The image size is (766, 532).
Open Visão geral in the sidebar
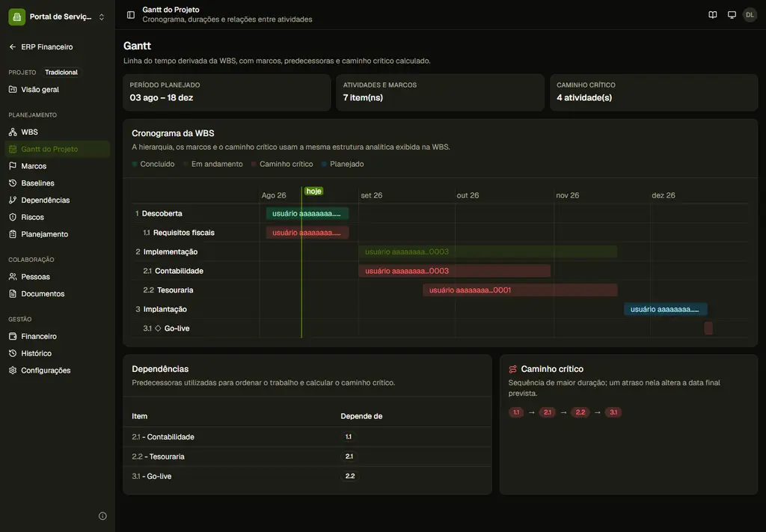pos(57,89)
